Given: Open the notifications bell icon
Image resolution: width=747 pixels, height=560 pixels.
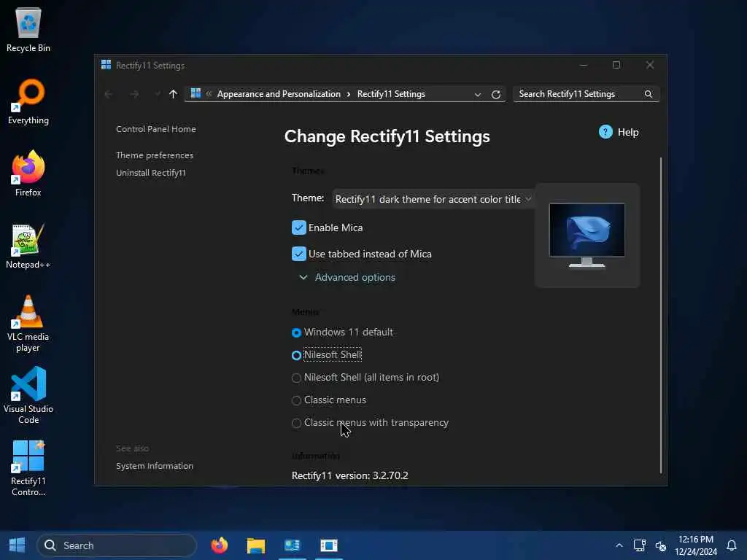Looking at the screenshot, I should 732,545.
